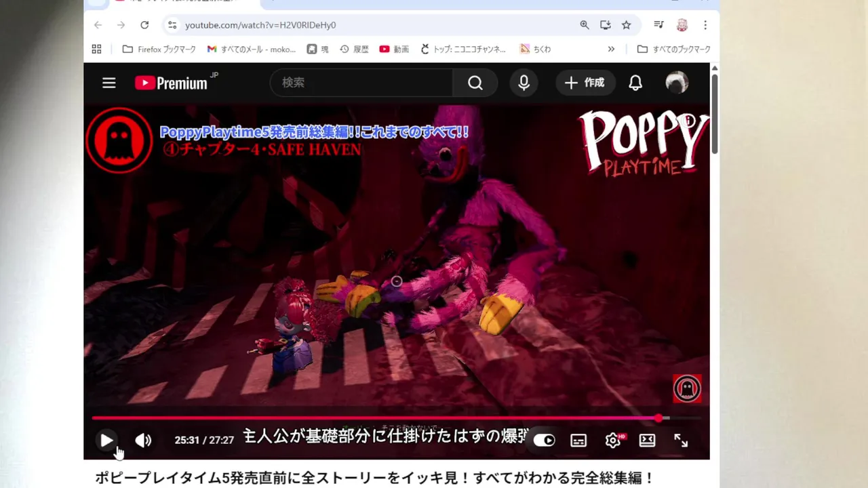Screen dimensions: 868x488
Task: Open the apps grid in bookmarks bar
Action: tap(97, 49)
